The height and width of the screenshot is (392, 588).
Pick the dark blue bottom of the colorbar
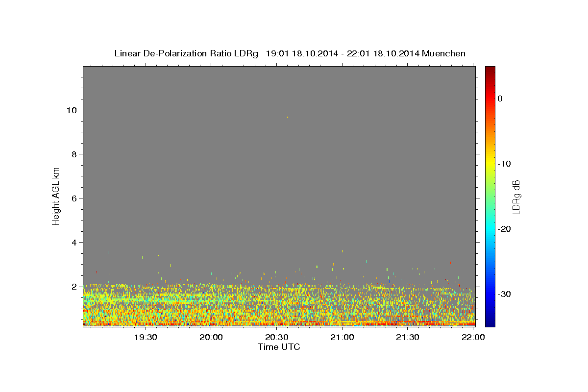490,322
